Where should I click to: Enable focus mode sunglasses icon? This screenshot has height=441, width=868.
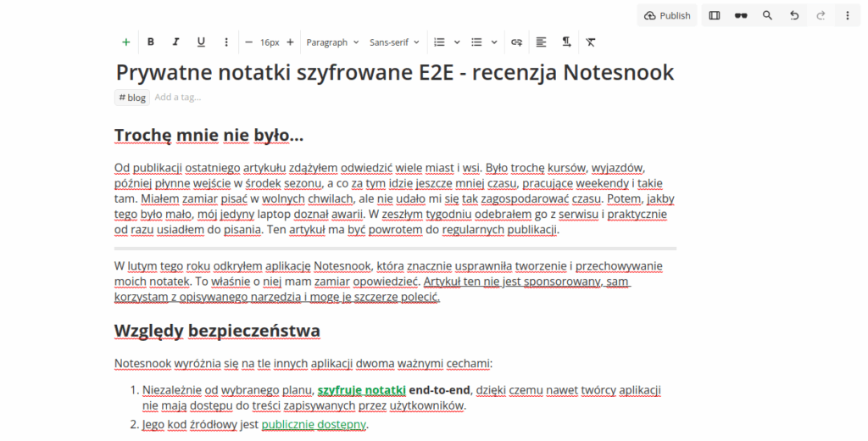pos(741,15)
